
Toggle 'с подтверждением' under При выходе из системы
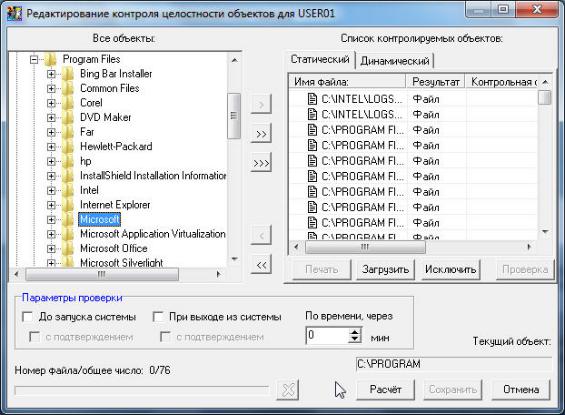(165, 337)
